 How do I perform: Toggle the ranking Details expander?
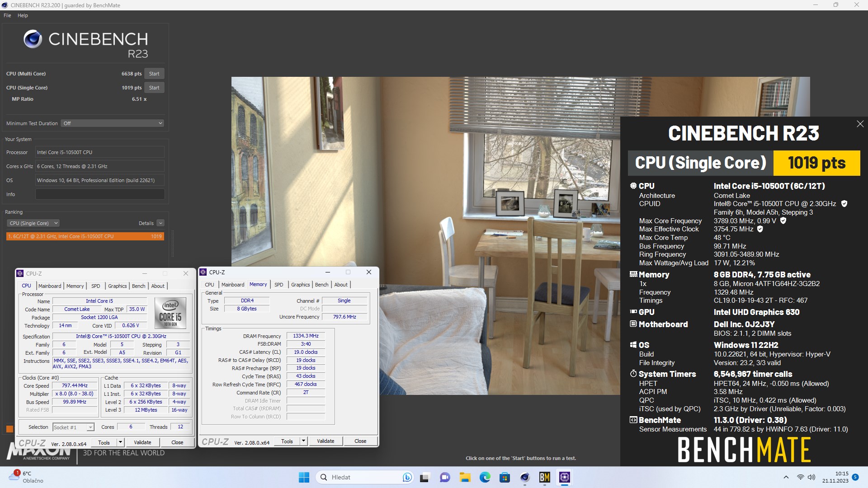(160, 223)
